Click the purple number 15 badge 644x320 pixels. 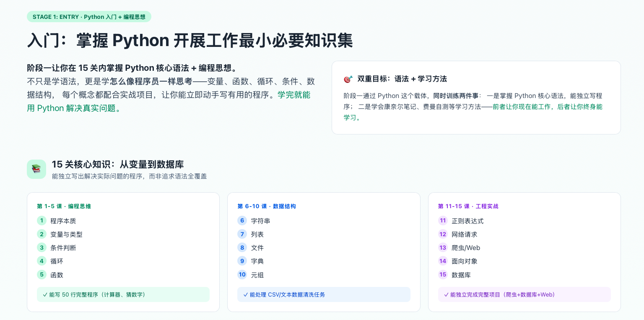point(443,275)
